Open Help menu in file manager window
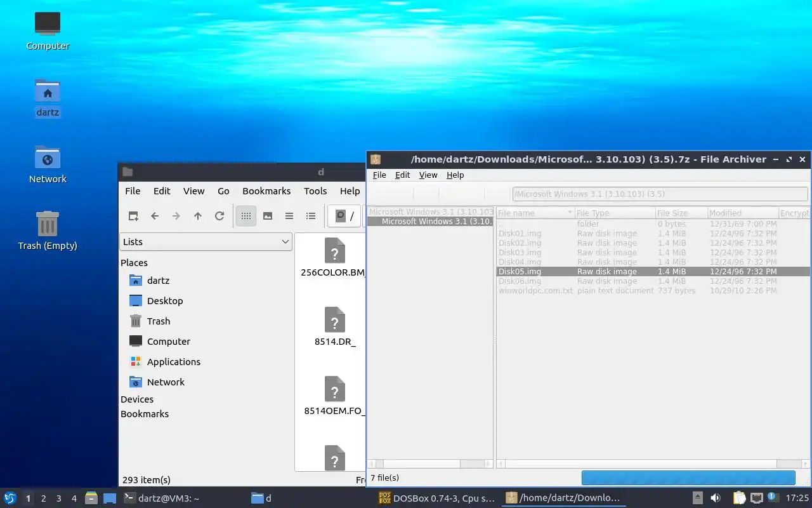This screenshot has width=812, height=508. pyautogui.click(x=350, y=191)
